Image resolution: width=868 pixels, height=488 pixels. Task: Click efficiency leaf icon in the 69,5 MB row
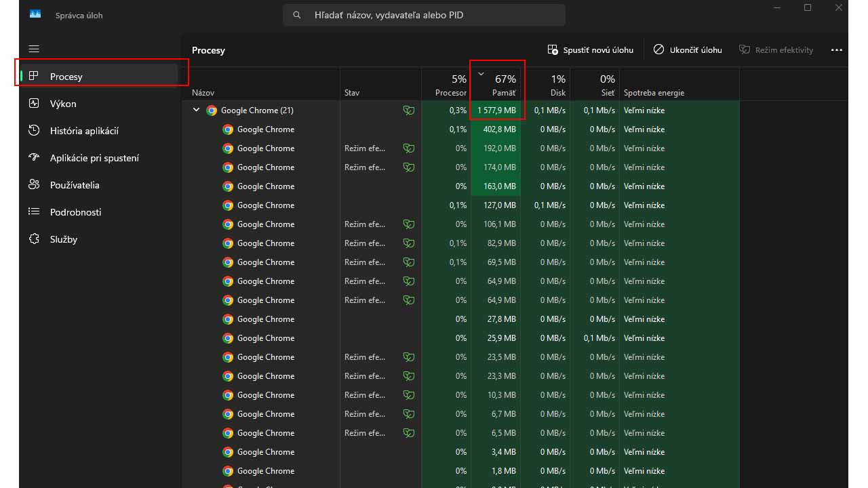pyautogui.click(x=408, y=262)
